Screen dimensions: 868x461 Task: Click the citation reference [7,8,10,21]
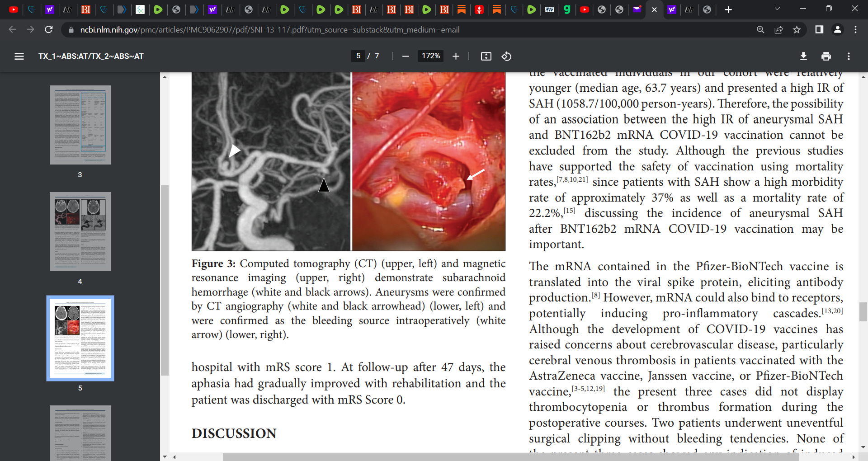[572, 179]
